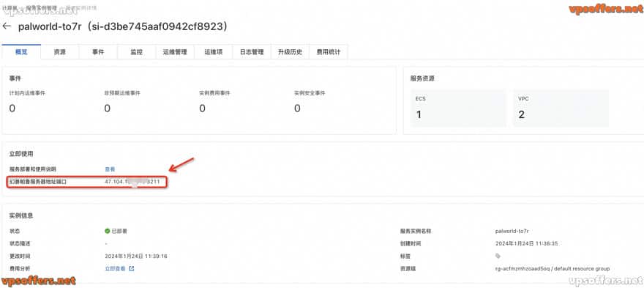Click the tag icon in the 标签 row
The image size is (644, 288).
pyautogui.click(x=498, y=256)
